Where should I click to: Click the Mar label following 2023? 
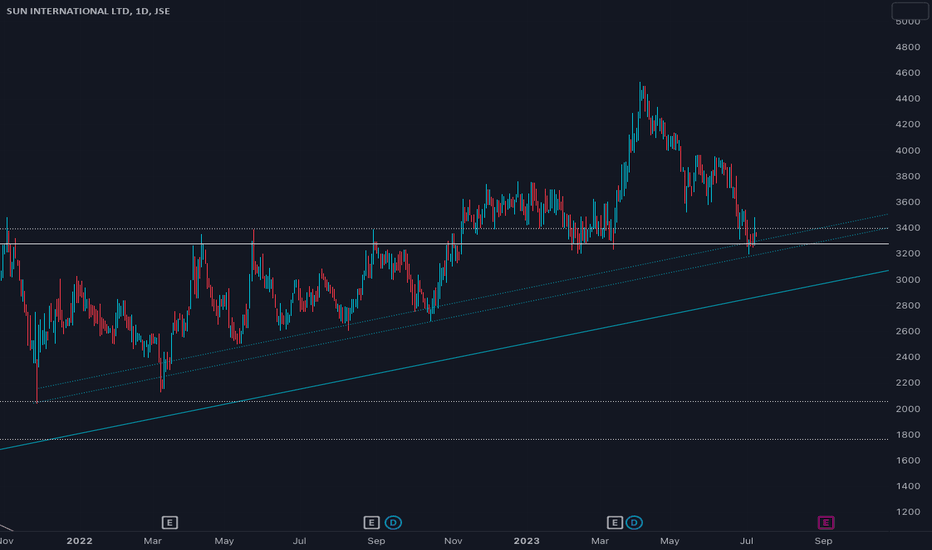[600, 540]
